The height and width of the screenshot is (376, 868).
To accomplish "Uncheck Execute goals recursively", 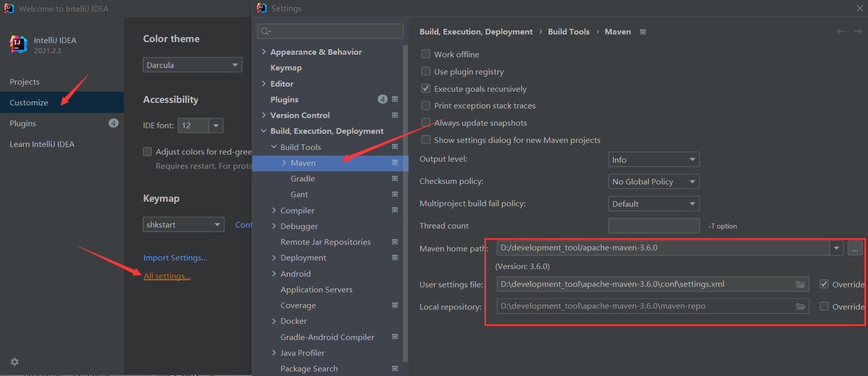I will tap(426, 88).
